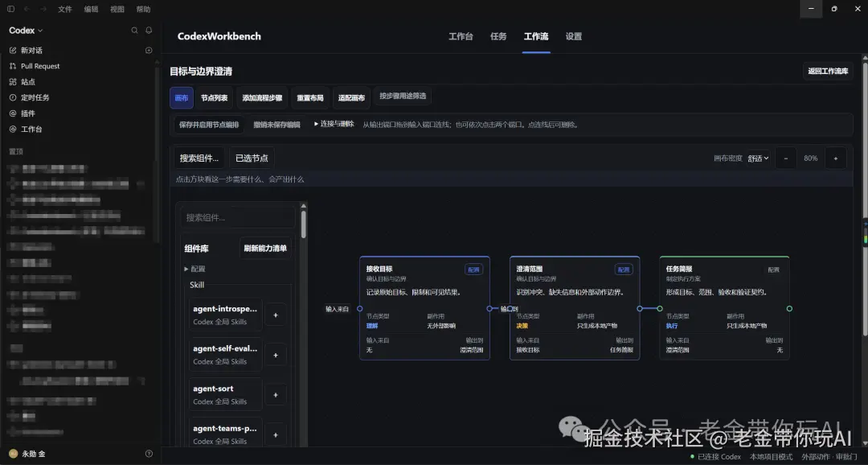Add the agent-sort skill with plus

click(276, 395)
